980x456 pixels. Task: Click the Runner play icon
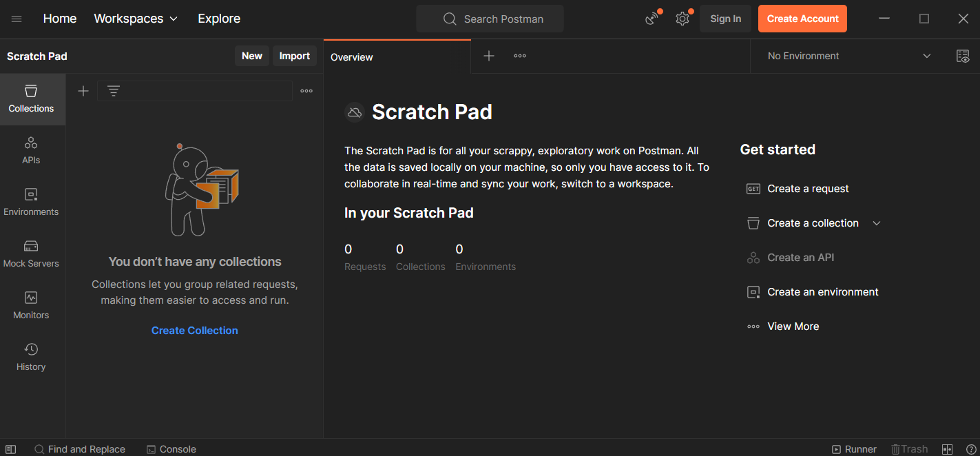pyautogui.click(x=837, y=449)
